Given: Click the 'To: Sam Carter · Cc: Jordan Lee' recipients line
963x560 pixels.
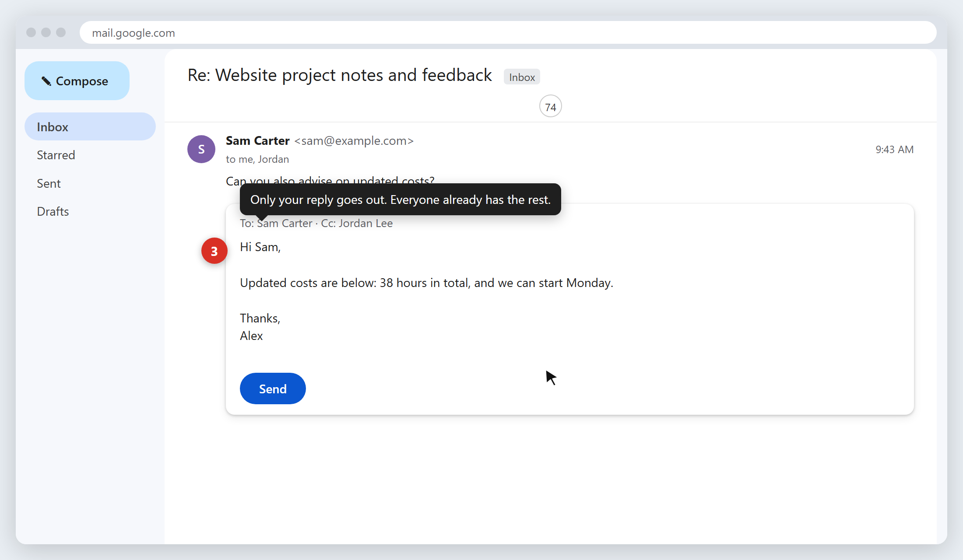Looking at the screenshot, I should click(x=316, y=223).
